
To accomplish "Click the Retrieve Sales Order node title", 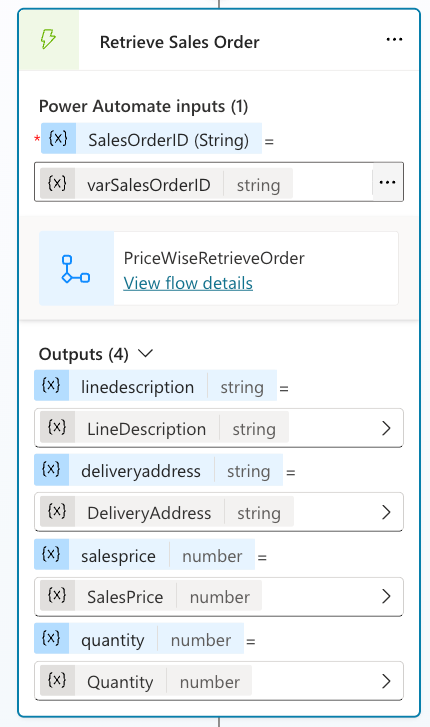I will (180, 42).
